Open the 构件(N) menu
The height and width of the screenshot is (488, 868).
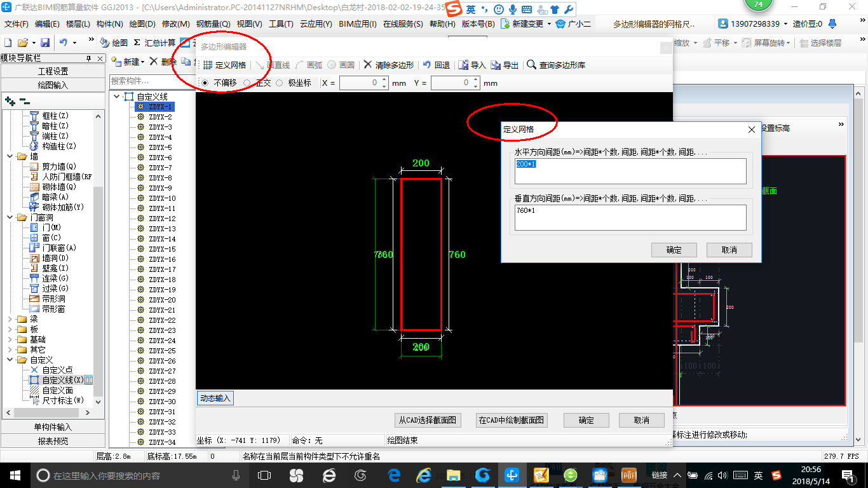(110, 24)
